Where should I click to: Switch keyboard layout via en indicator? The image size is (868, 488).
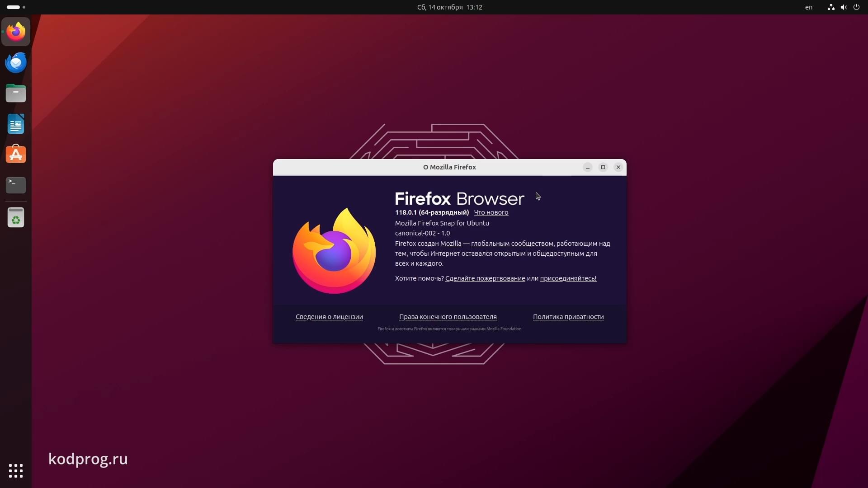pyautogui.click(x=809, y=7)
